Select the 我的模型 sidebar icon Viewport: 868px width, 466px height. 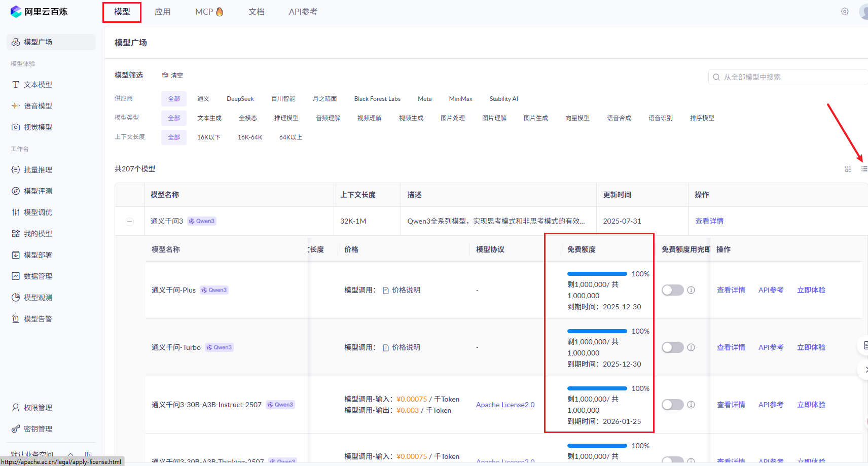16,234
